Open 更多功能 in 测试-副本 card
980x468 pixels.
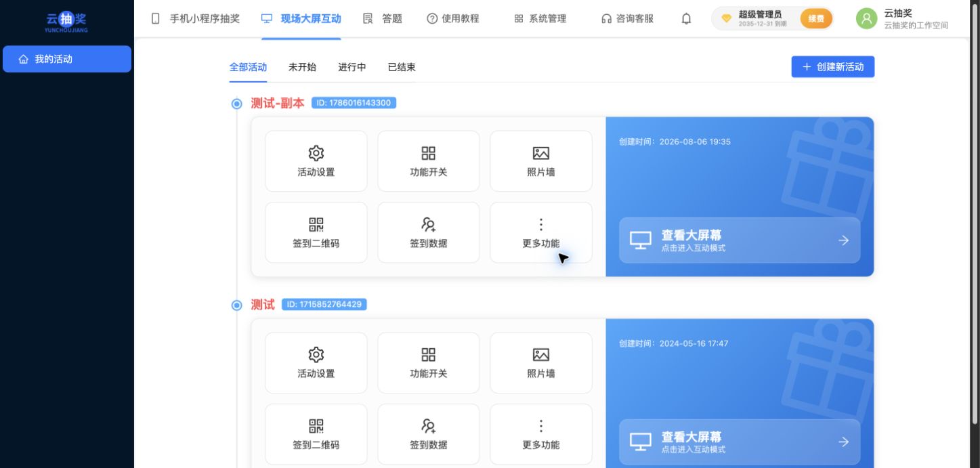coord(541,232)
